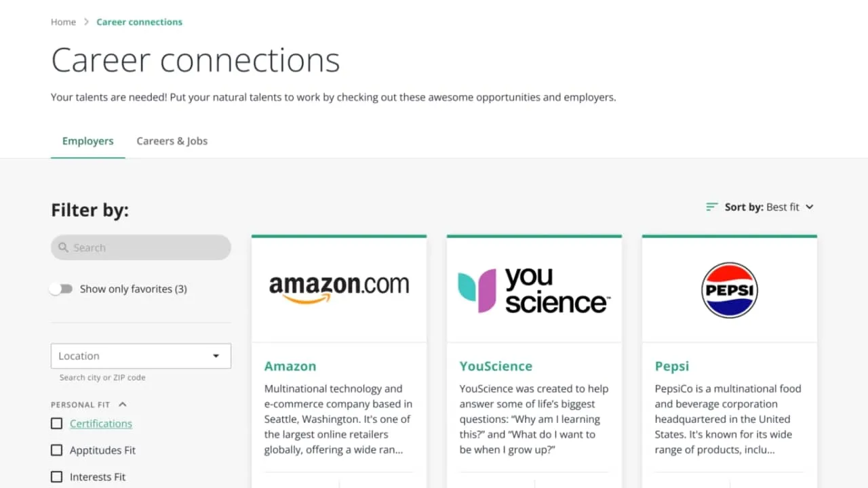This screenshot has width=868, height=488.
Task: Switch to the Careers & Jobs tab
Action: 172,140
